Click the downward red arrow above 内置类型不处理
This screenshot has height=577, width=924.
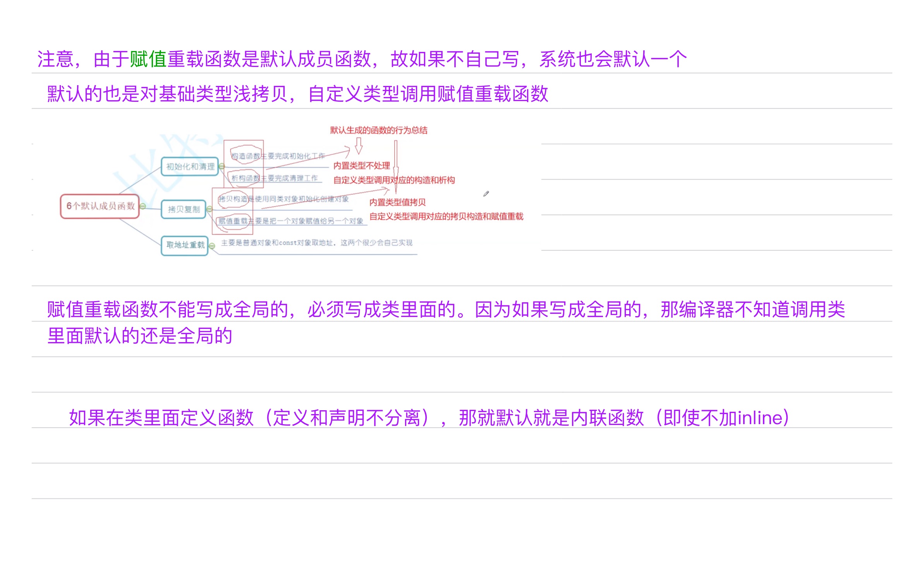pos(359,146)
